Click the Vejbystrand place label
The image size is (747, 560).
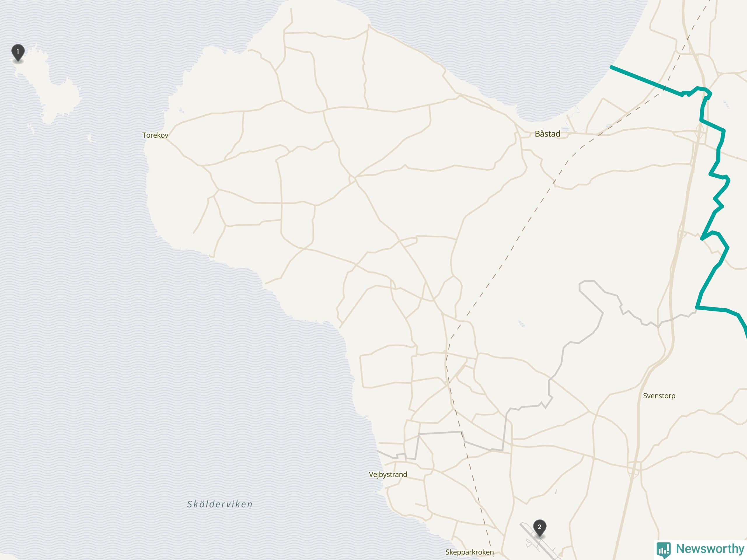(388, 474)
